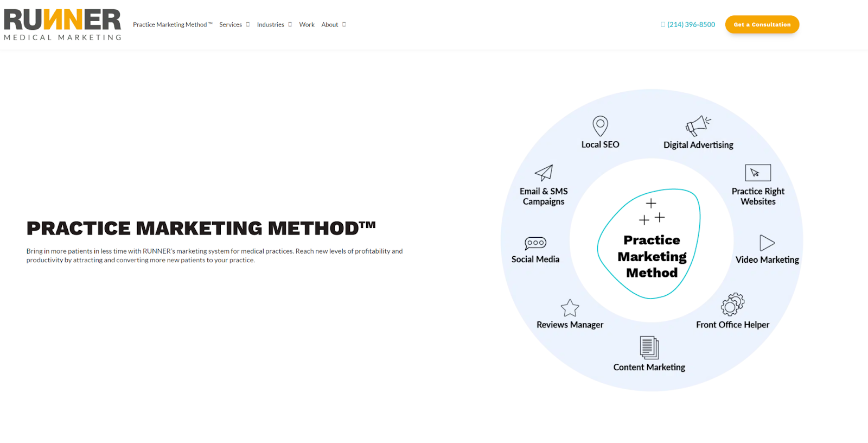This screenshot has height=443, width=868.
Task: Select the Local SEO label
Action: pyautogui.click(x=600, y=144)
